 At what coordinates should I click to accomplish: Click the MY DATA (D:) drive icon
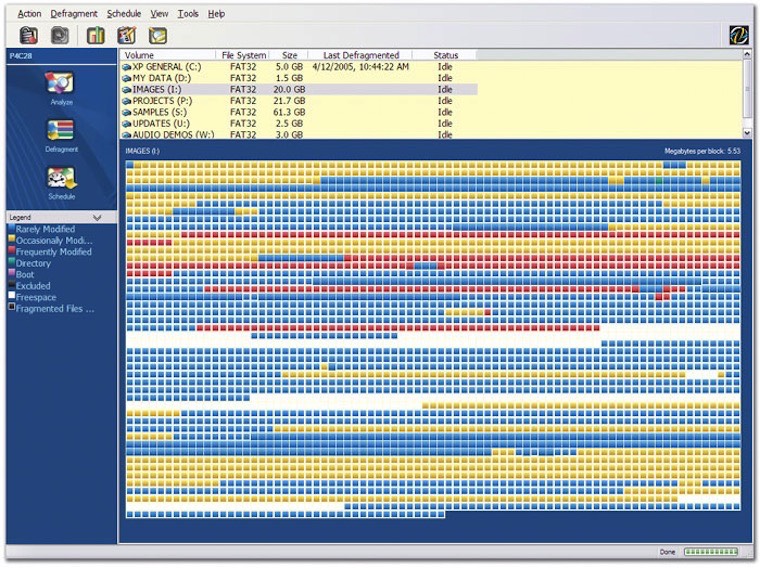click(127, 78)
